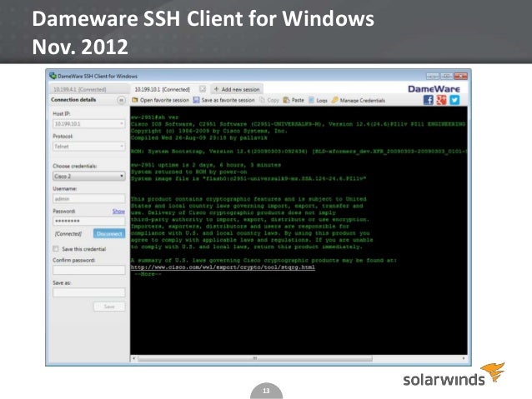Click the Paste clipboard icon
This screenshot has width=532, height=399.
coord(286,100)
